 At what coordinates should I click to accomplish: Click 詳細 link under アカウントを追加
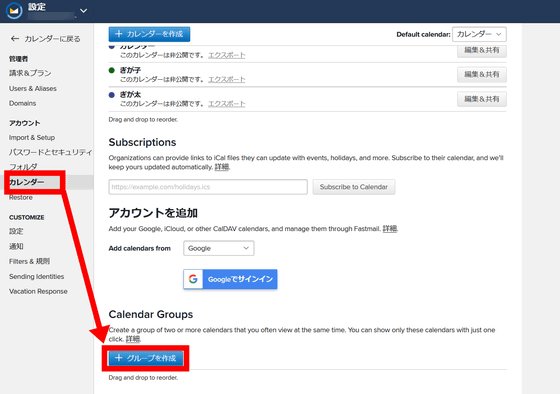pos(390,229)
